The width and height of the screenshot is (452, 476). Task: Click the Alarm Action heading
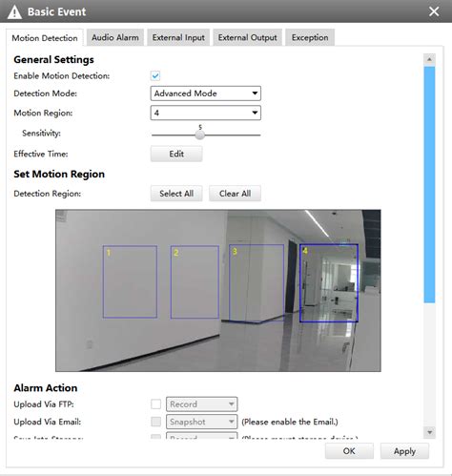pos(46,388)
